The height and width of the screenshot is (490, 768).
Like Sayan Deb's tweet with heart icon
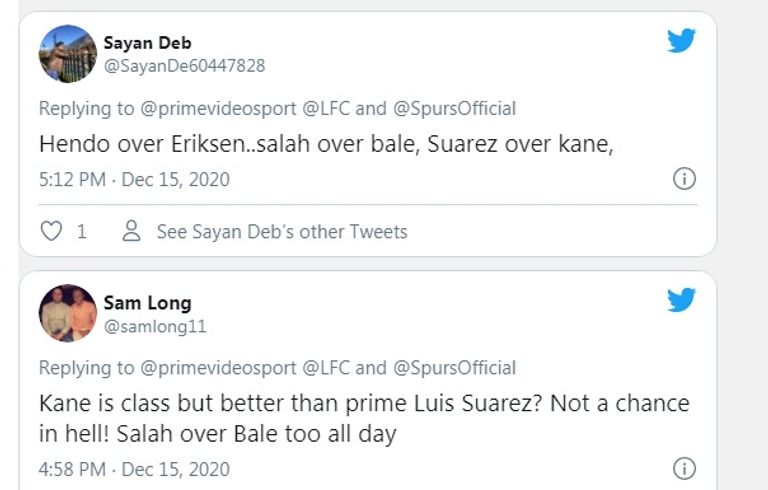click(x=50, y=232)
